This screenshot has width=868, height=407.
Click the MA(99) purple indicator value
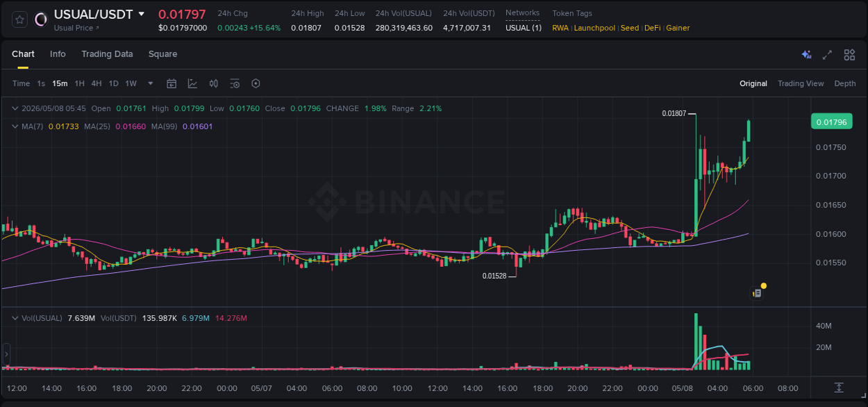(x=198, y=126)
